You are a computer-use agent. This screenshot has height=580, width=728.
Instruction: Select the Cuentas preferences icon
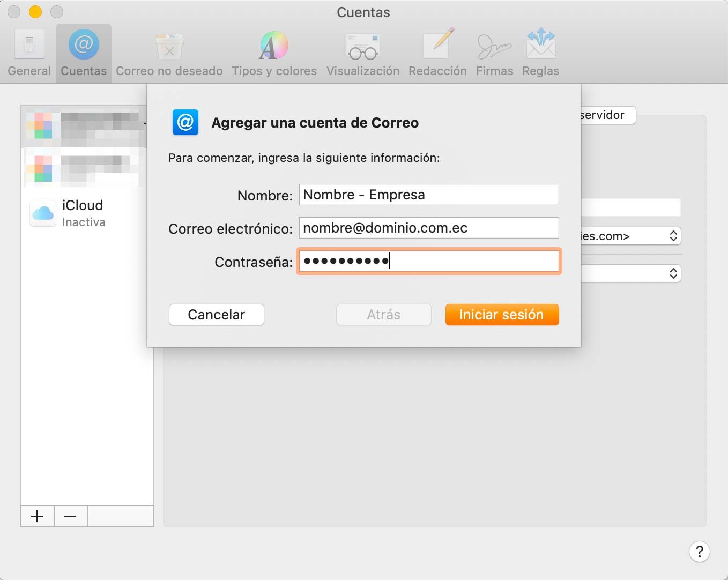[x=83, y=52]
